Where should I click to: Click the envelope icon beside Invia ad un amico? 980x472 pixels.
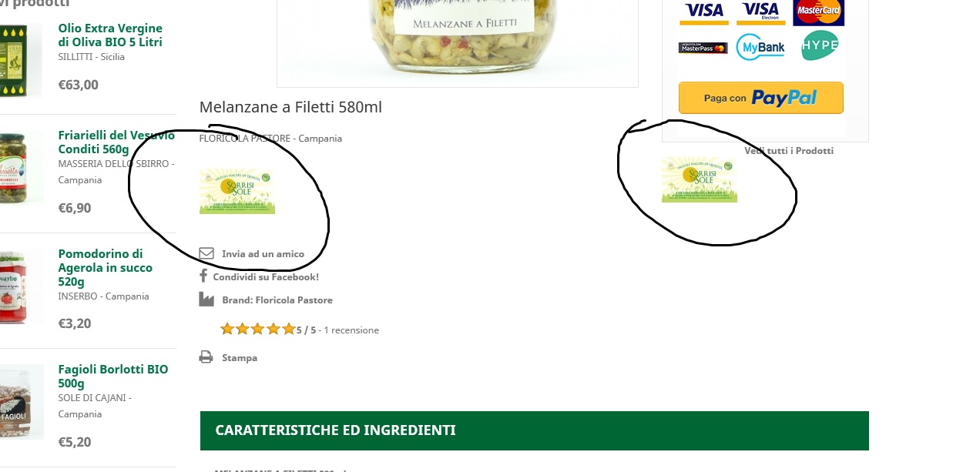point(206,253)
